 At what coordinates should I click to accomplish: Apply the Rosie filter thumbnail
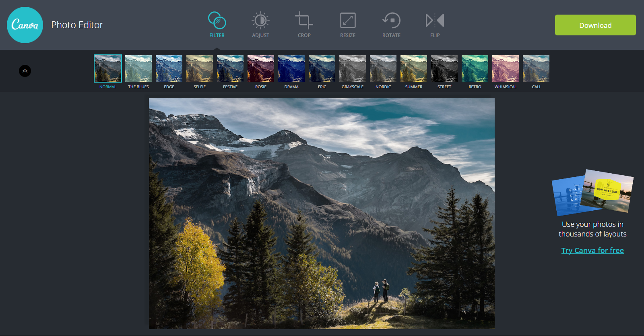click(x=261, y=68)
